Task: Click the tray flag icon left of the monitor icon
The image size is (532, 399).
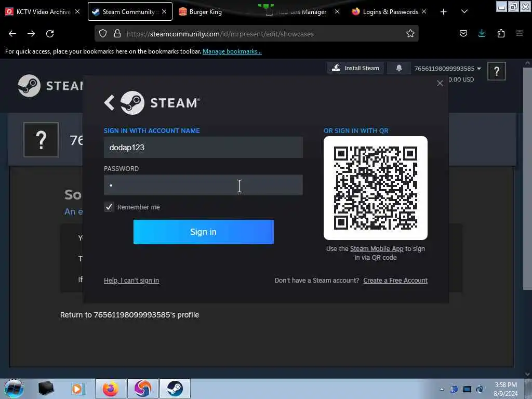Action: coord(454,389)
